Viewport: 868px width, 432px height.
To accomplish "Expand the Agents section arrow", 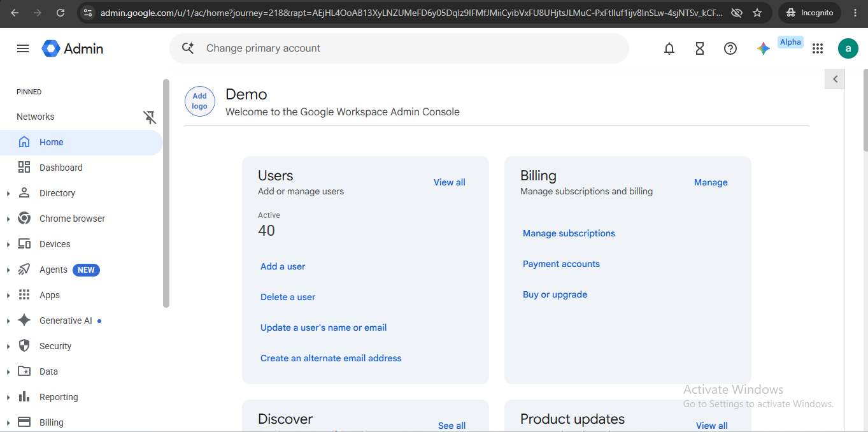I will (8, 270).
